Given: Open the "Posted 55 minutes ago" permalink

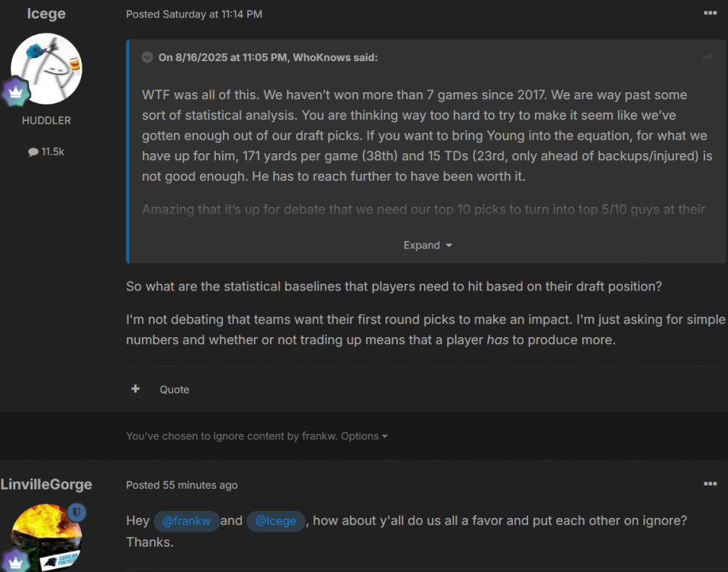Looking at the screenshot, I should point(182,485).
